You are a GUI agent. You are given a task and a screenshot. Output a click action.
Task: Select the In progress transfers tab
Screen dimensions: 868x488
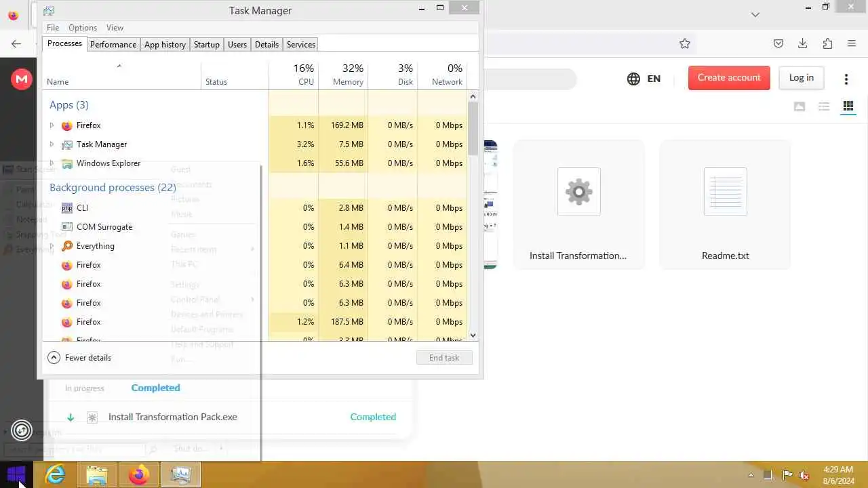[85, 388]
